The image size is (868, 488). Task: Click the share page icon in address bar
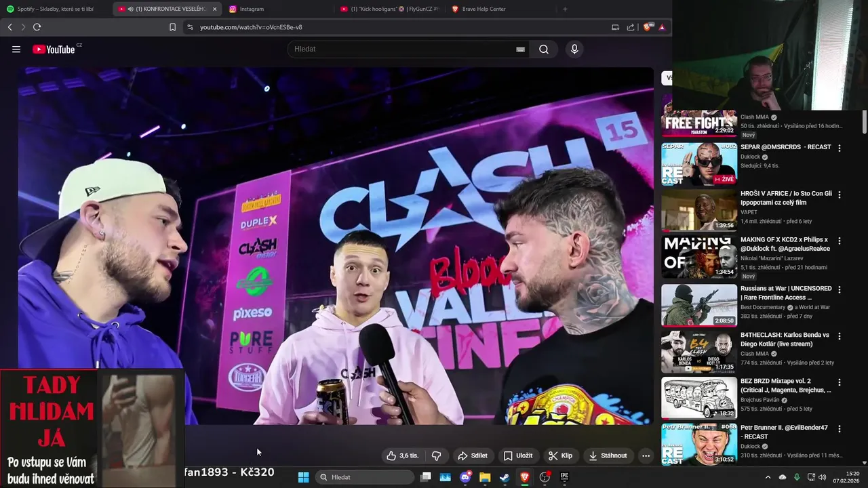(x=631, y=27)
